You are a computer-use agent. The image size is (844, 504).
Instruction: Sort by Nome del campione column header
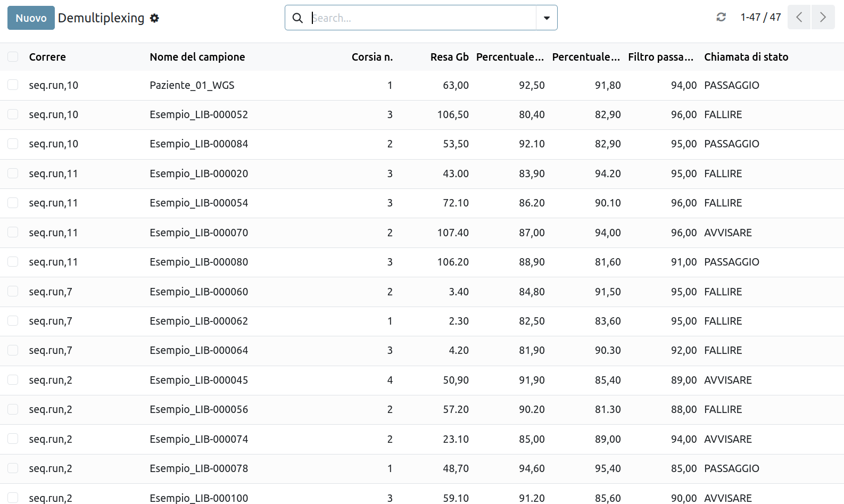(197, 57)
